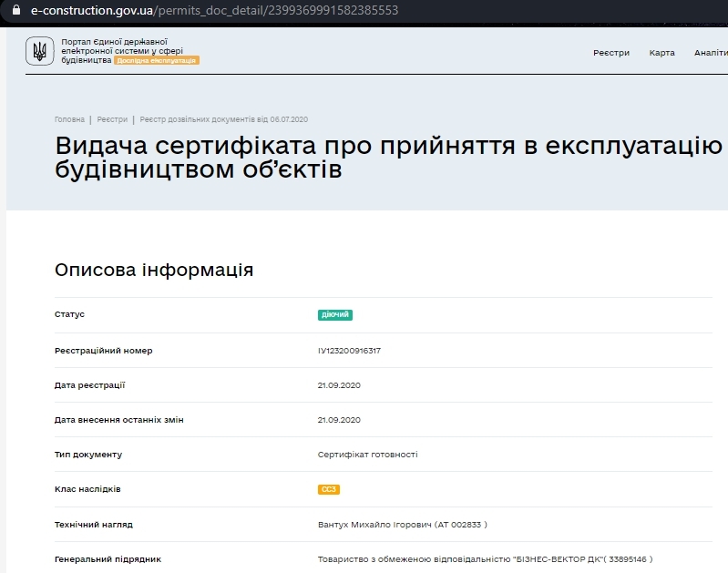Select the 'БІЗНЕС-ВЕКТОР ДК' contractor text
Screen dimensions: 728x573
[x=557, y=559]
